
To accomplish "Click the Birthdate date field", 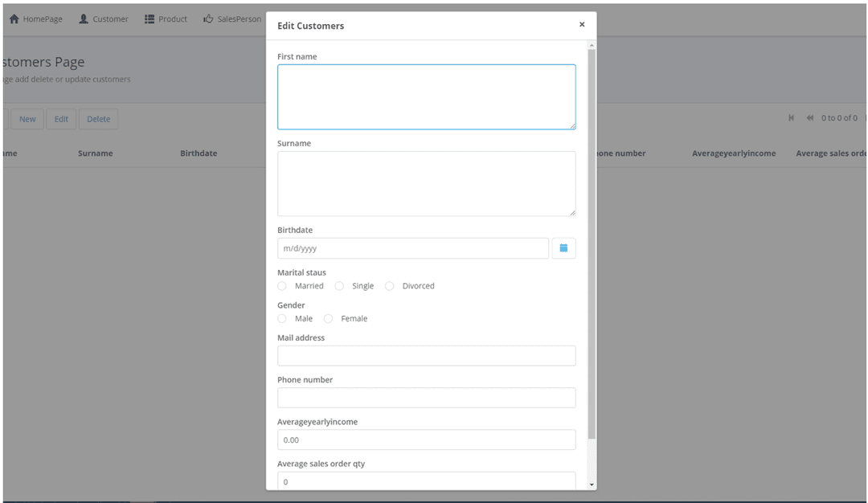I will tap(413, 248).
